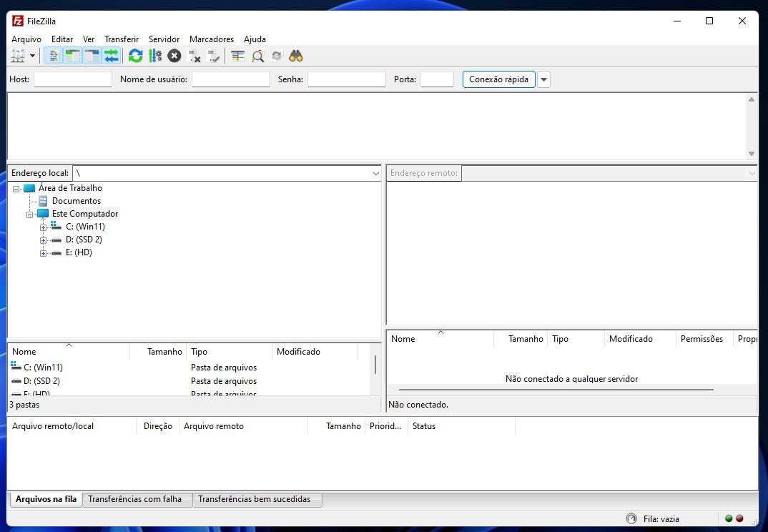
Task: Open the Transferir menu
Action: pyautogui.click(x=122, y=39)
